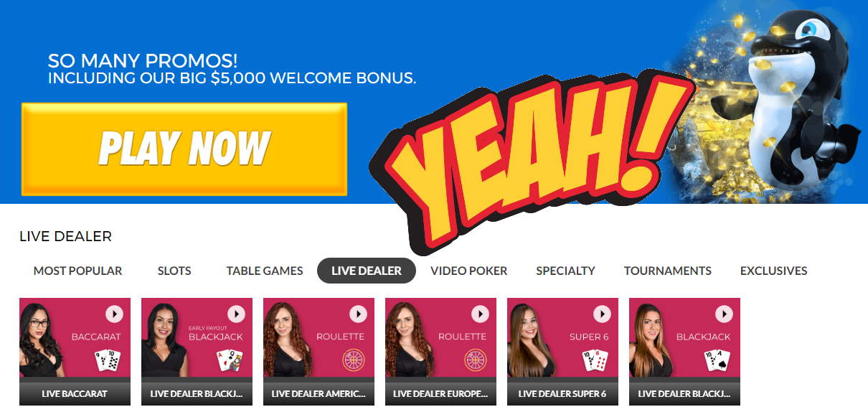
Task: Click play icon on last Blackjack tile
Action: [724, 314]
